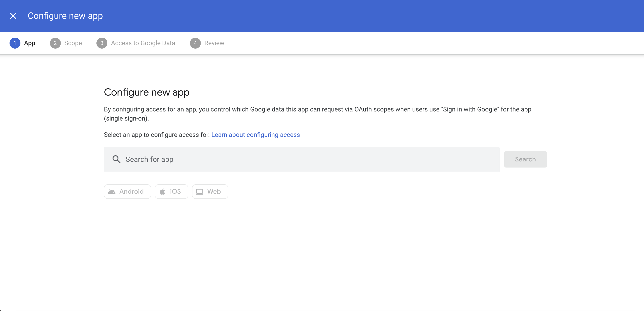Viewport: 644px width, 311px height.
Task: Click the OAuth scopes description paragraph
Action: tap(317, 114)
